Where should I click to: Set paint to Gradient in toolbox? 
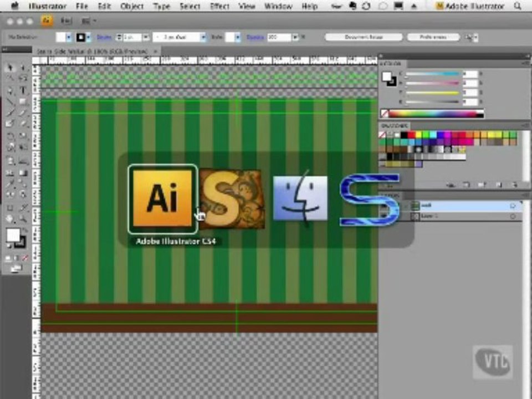(16, 258)
